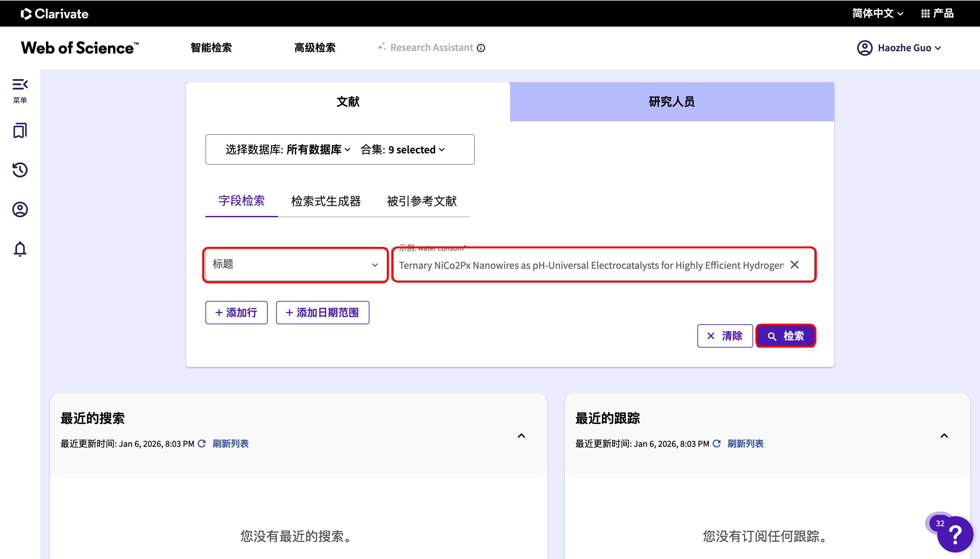This screenshot has width=980, height=559.
Task: Switch to the 研究人员 tab
Action: pyautogui.click(x=671, y=102)
